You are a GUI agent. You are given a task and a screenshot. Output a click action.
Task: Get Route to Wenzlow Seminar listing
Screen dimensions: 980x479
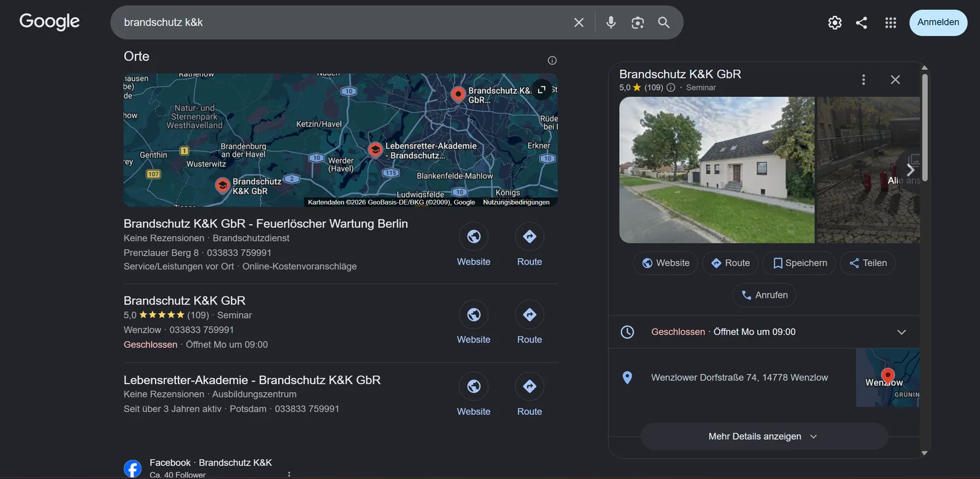pos(530,323)
